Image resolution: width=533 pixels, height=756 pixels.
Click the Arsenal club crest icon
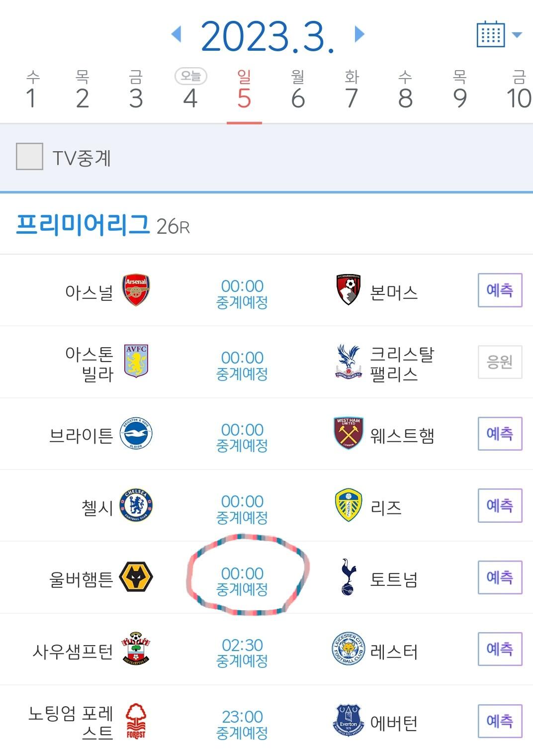(136, 290)
